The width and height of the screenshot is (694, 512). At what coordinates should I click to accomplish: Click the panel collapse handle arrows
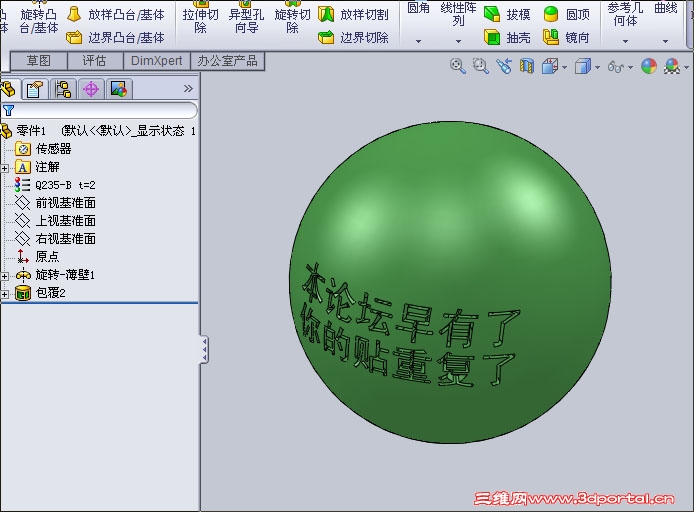pyautogui.click(x=204, y=350)
